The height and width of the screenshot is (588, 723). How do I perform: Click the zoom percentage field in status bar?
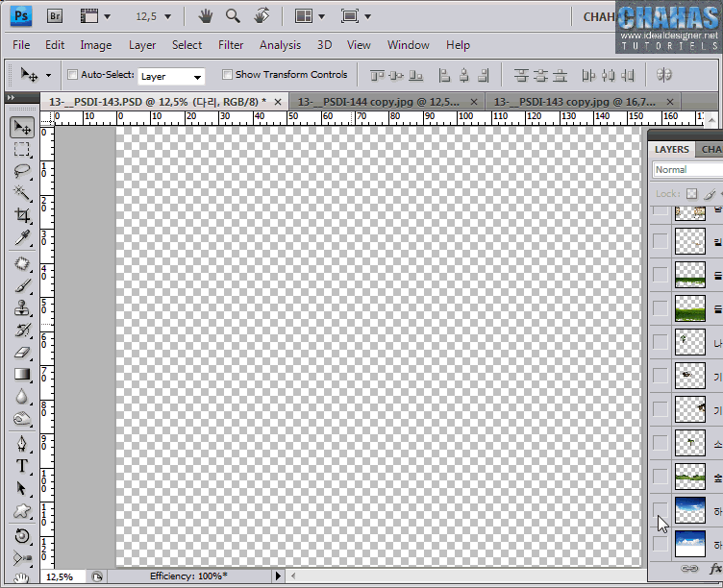(62, 576)
